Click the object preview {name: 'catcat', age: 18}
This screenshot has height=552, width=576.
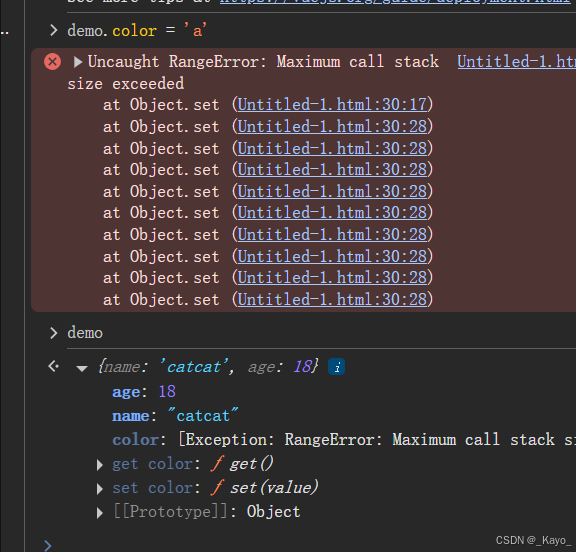[208, 367]
